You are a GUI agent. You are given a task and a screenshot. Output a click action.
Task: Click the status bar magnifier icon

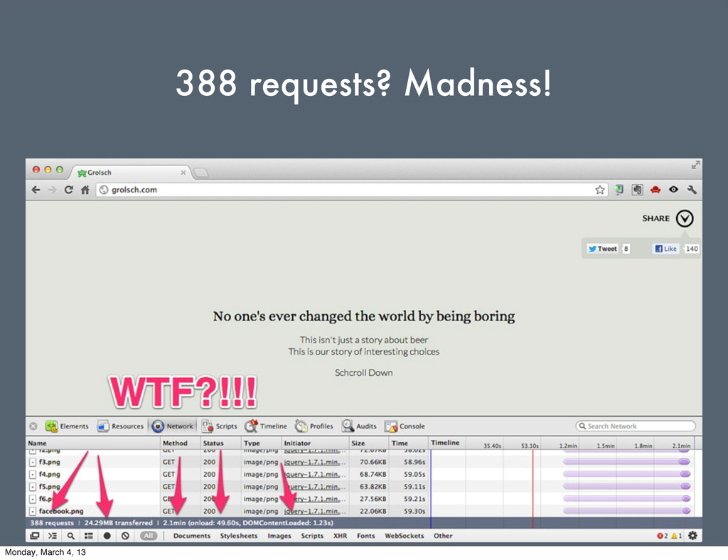(x=70, y=536)
